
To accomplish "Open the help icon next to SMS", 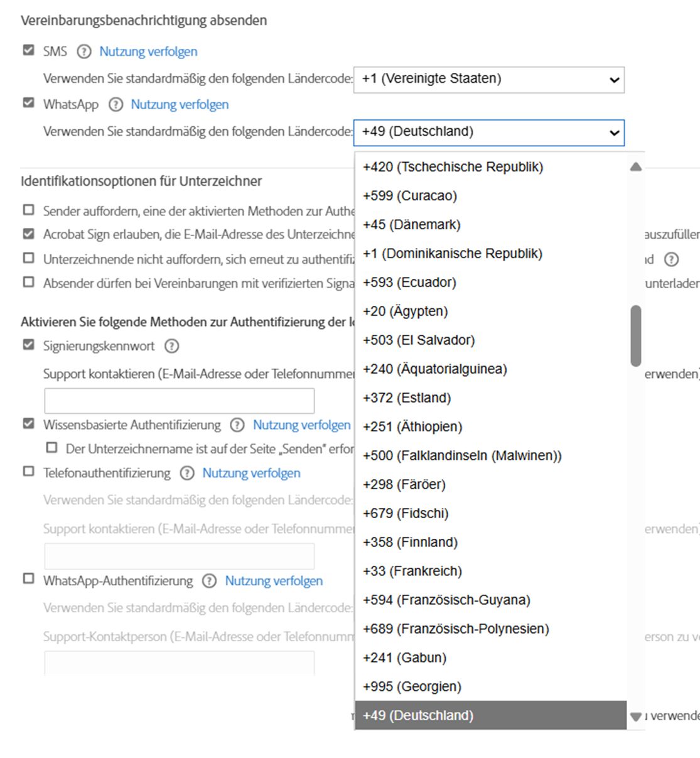I will pyautogui.click(x=84, y=51).
